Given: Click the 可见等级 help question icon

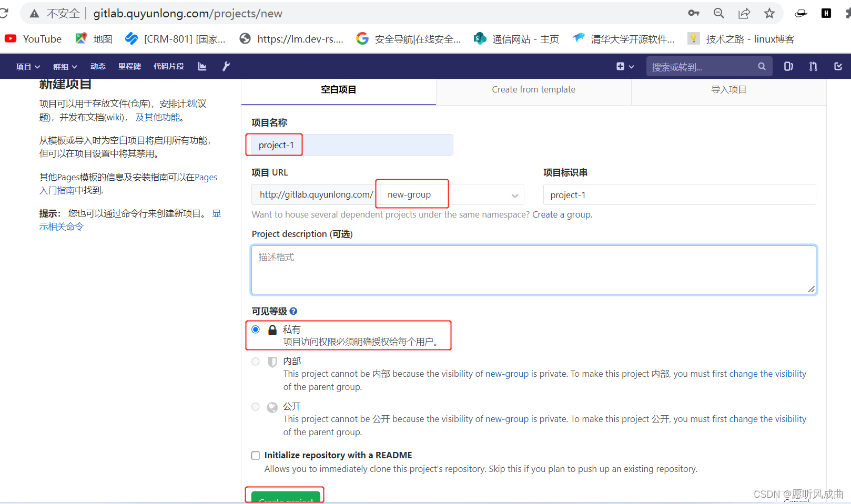Looking at the screenshot, I should click(x=293, y=311).
